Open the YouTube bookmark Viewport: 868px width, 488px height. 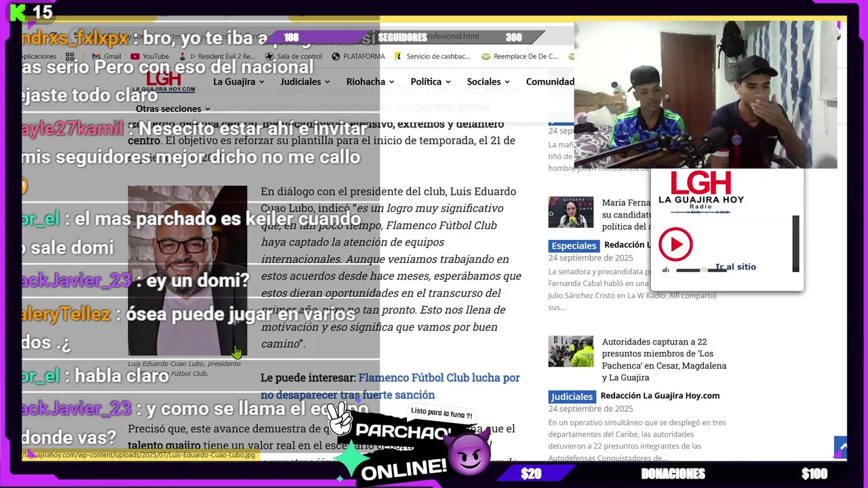150,56
